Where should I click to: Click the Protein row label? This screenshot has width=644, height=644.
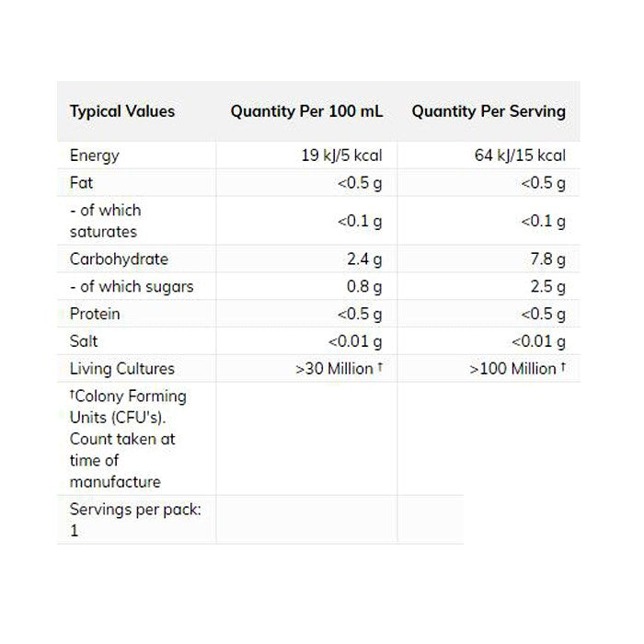95,314
